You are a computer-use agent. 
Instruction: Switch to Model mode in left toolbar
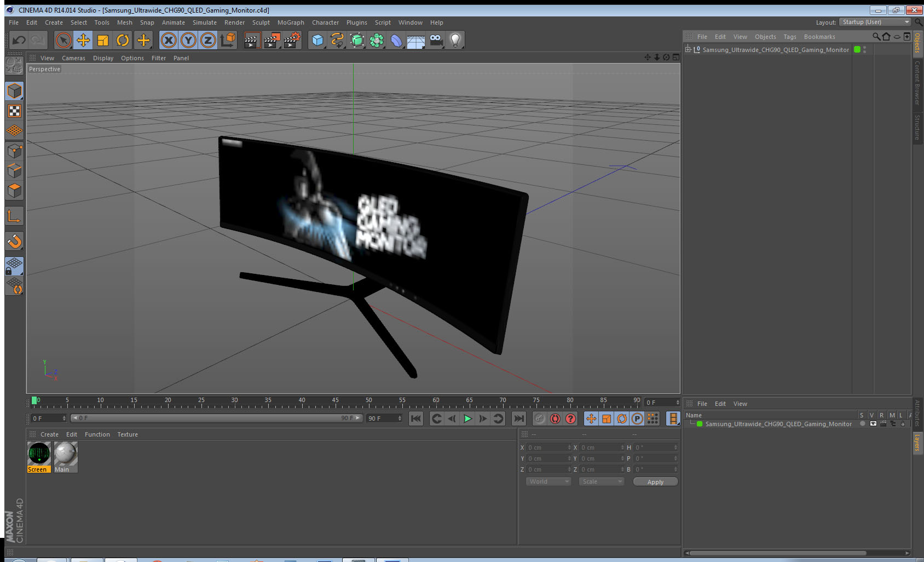pyautogui.click(x=14, y=91)
